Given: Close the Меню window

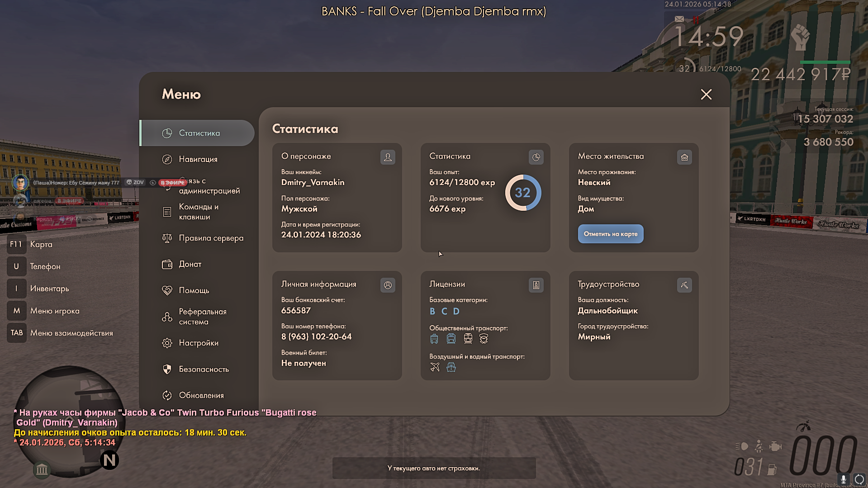Looking at the screenshot, I should pos(706,94).
